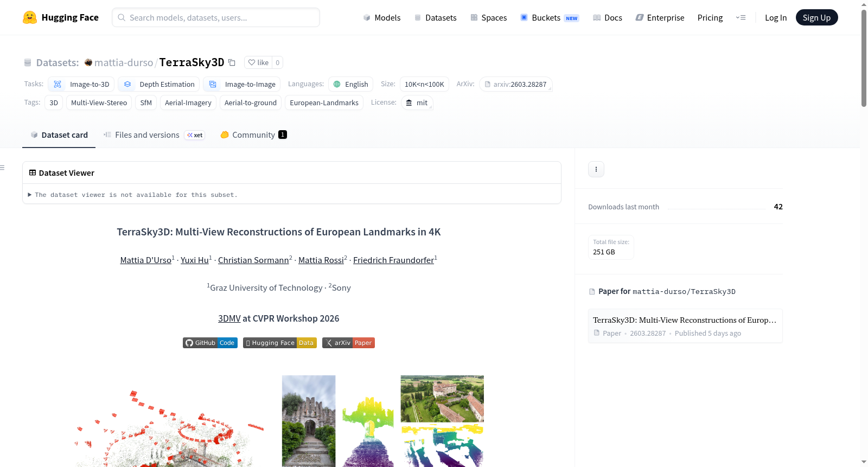This screenshot has height=467, width=868.
Task: Switch to the Community tab
Action: pos(253,135)
